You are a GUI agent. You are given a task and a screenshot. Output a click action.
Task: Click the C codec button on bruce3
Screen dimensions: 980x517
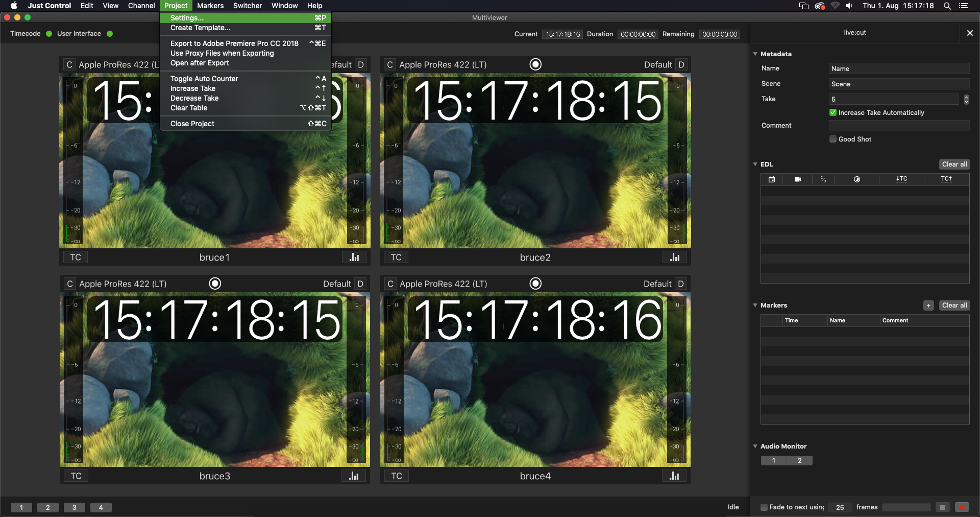70,284
